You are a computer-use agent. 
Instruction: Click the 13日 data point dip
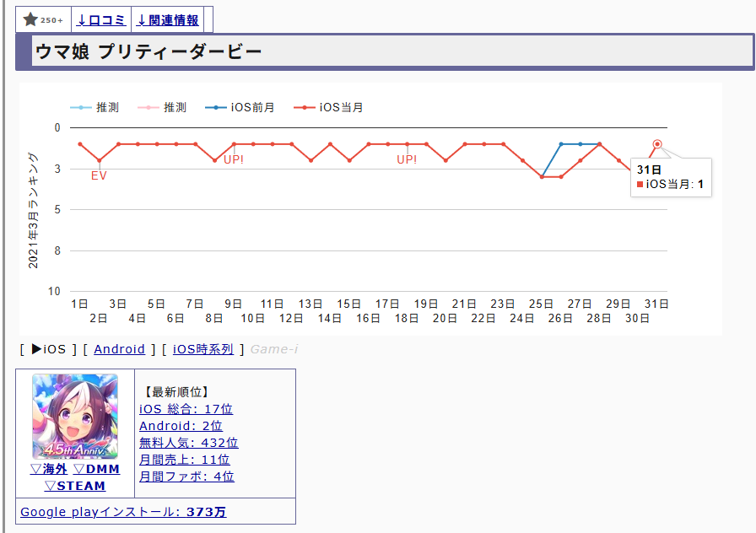pos(311,160)
